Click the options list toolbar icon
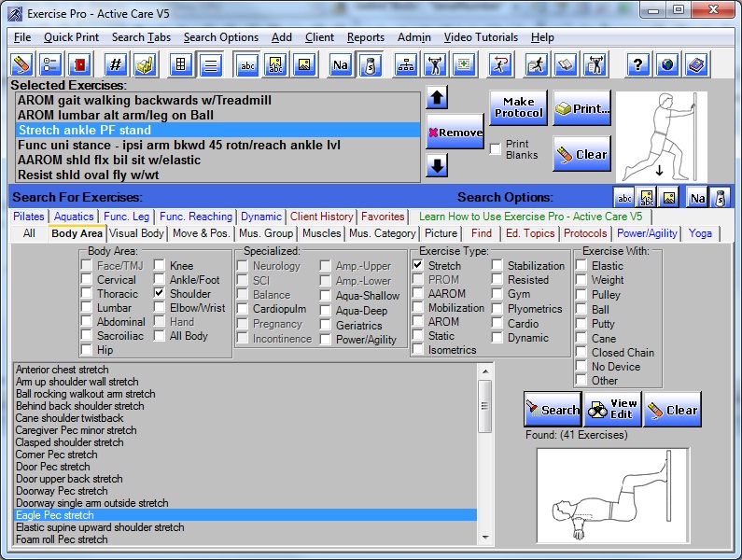The width and height of the screenshot is (742, 560). [50, 64]
